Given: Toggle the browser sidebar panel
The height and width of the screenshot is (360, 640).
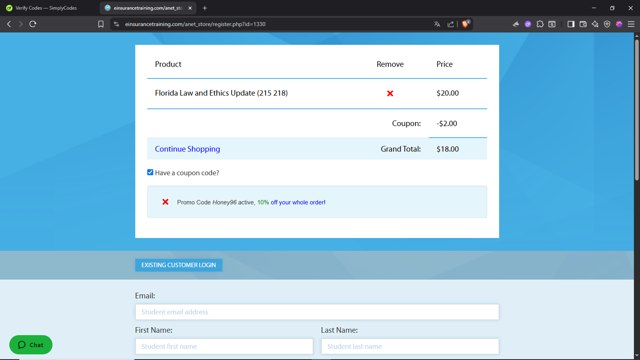Looking at the screenshot, I should (571, 24).
